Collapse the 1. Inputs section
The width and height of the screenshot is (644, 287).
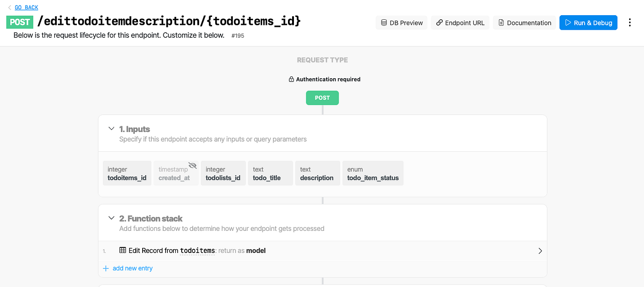(x=111, y=129)
